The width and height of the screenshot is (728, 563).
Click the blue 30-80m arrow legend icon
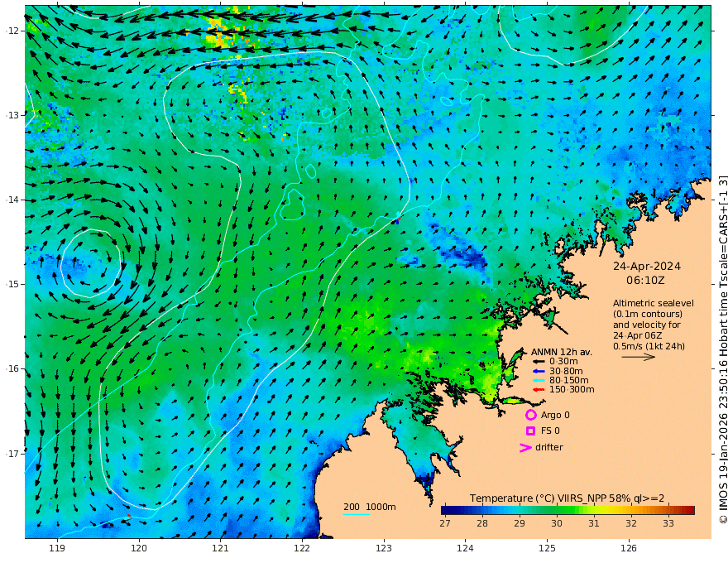coord(539,371)
